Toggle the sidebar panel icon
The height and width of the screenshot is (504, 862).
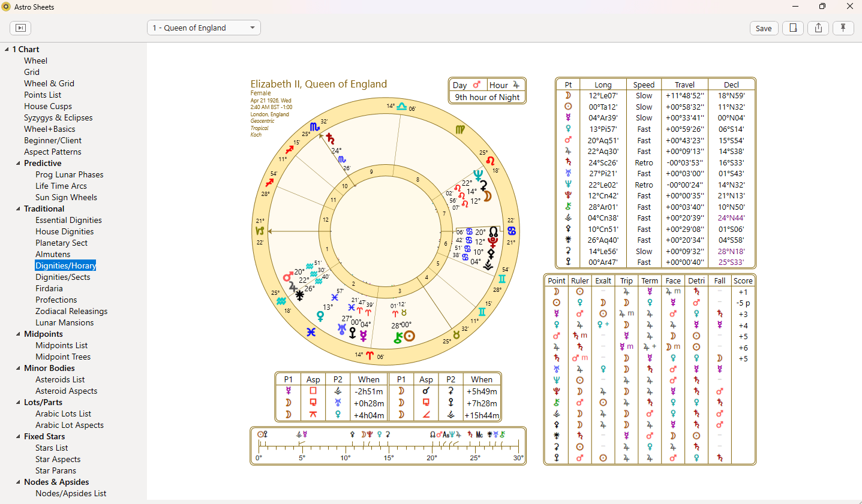click(x=20, y=28)
